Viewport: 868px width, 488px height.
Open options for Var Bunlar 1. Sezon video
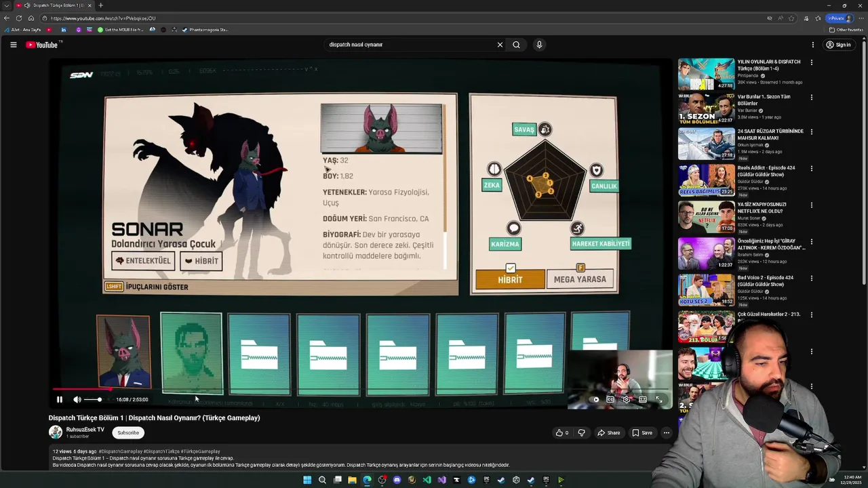coord(811,97)
